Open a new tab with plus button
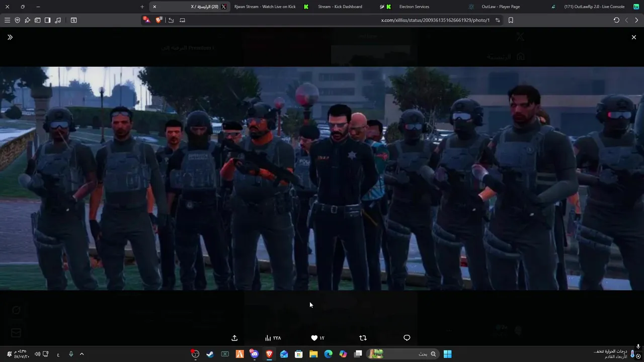 (x=142, y=7)
